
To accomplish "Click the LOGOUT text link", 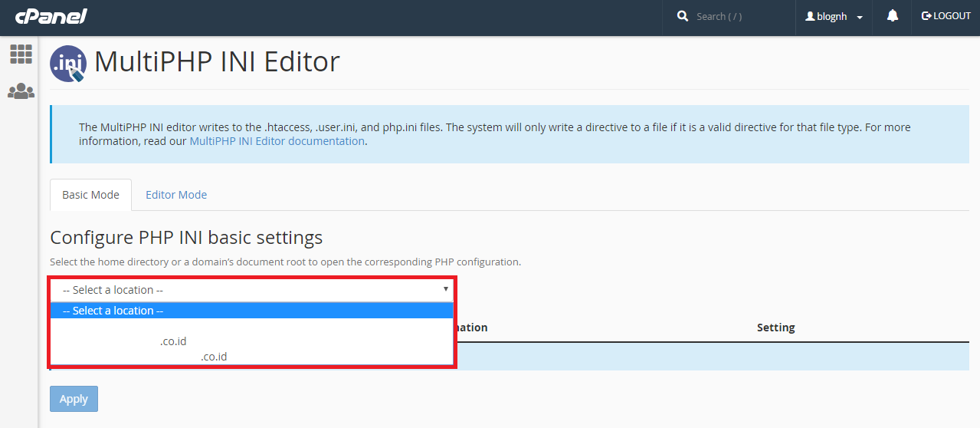I will 952,16.
